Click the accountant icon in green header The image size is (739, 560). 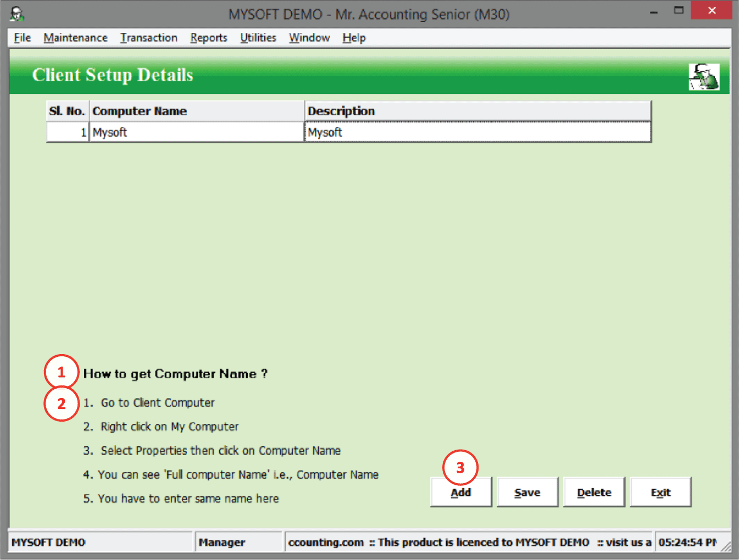pos(704,77)
